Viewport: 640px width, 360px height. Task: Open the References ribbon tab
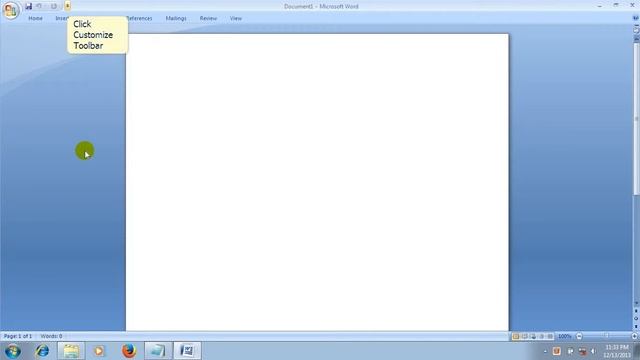coord(139,18)
